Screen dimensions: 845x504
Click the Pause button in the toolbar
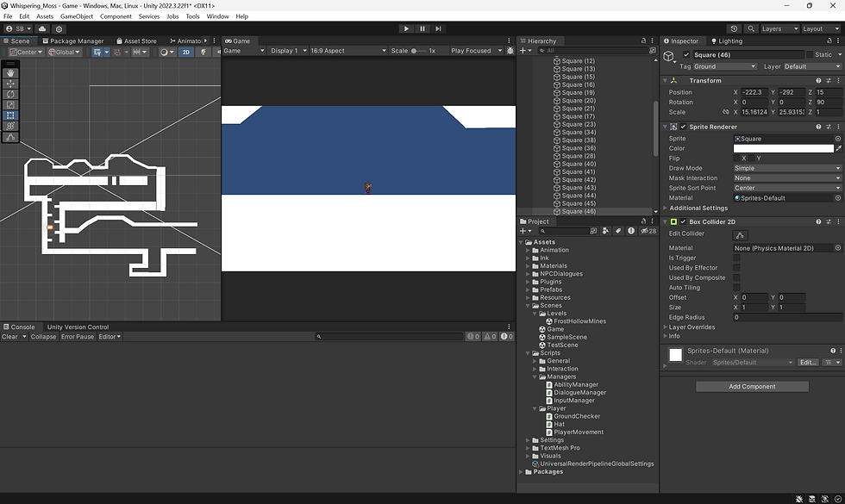[422, 28]
